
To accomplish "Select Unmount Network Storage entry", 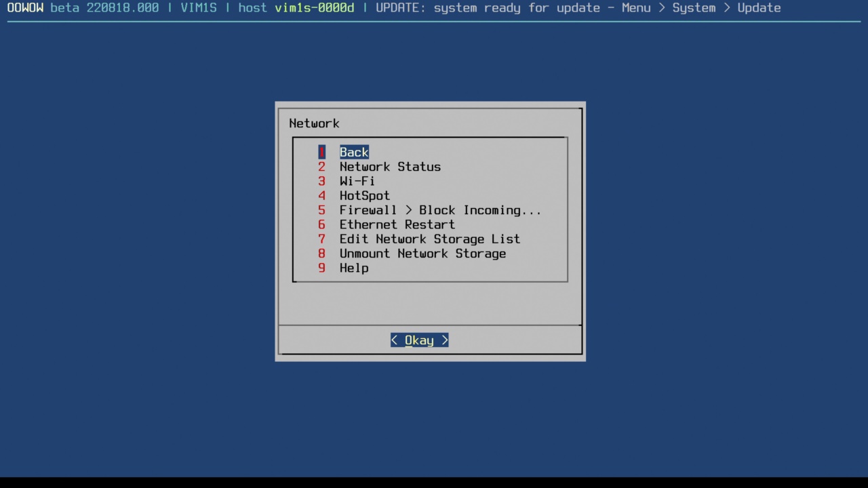I will click(x=422, y=253).
